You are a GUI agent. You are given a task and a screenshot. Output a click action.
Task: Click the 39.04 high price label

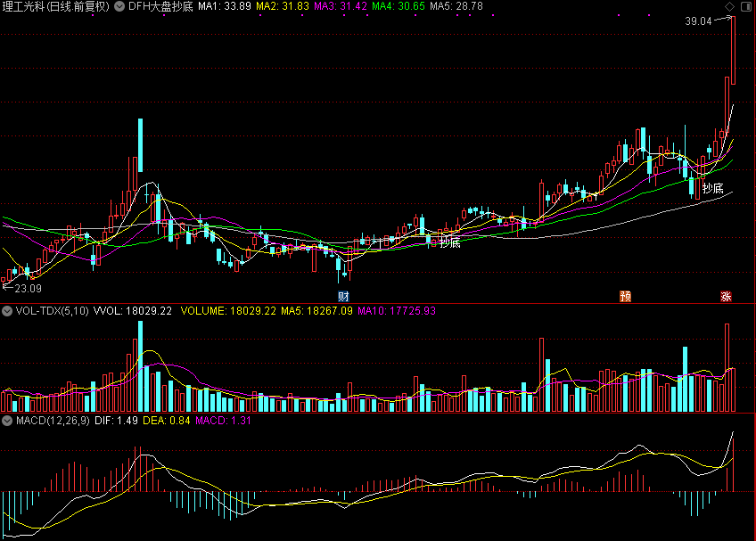pyautogui.click(x=698, y=21)
